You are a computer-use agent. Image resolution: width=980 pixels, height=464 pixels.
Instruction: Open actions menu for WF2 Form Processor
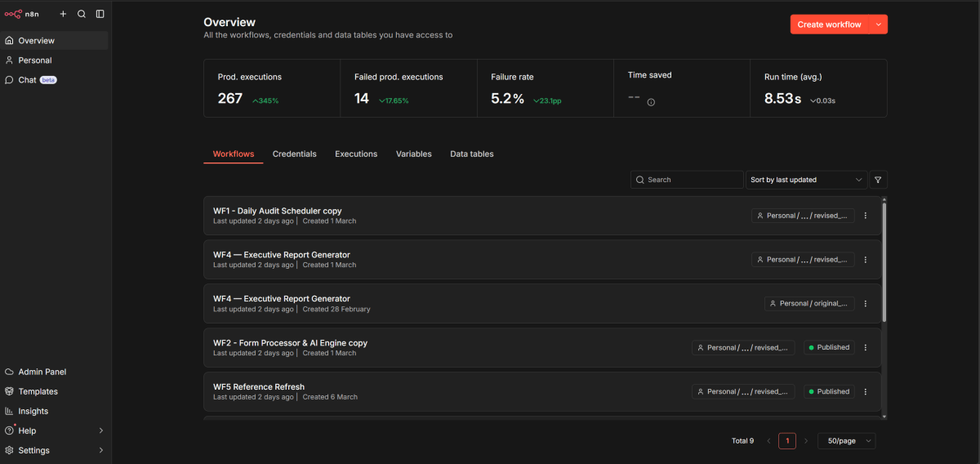(866, 347)
